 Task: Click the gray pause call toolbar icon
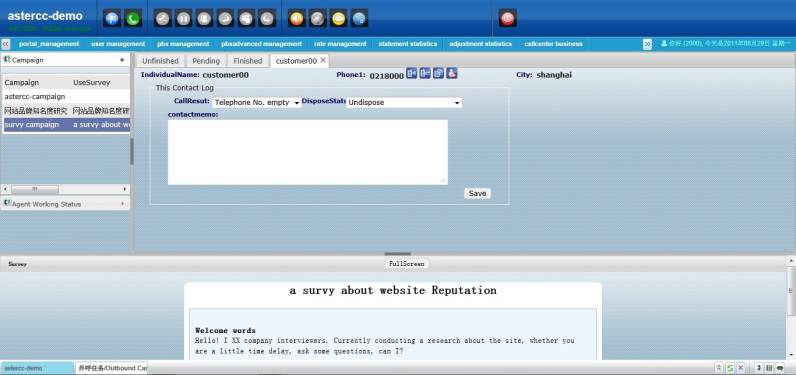click(x=183, y=19)
